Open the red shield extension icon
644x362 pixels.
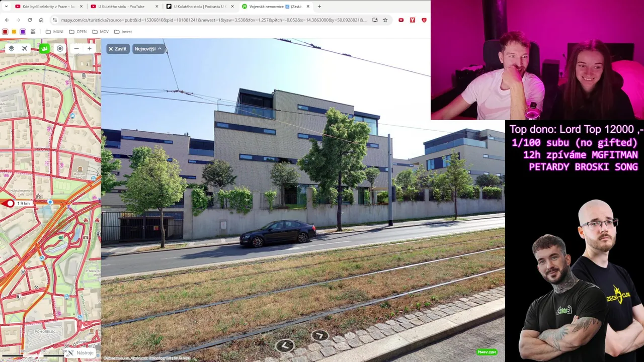click(x=424, y=20)
